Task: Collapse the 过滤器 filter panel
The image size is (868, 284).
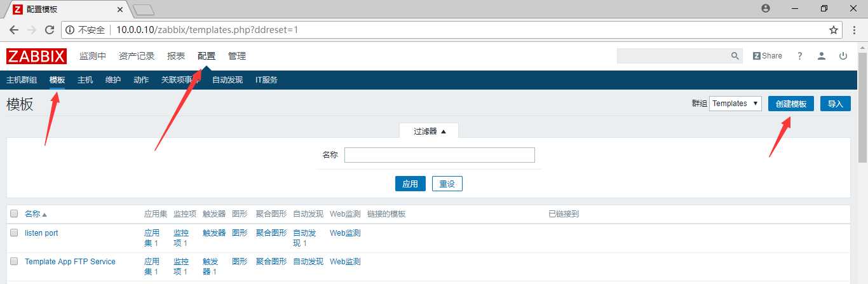Action: 430,131
